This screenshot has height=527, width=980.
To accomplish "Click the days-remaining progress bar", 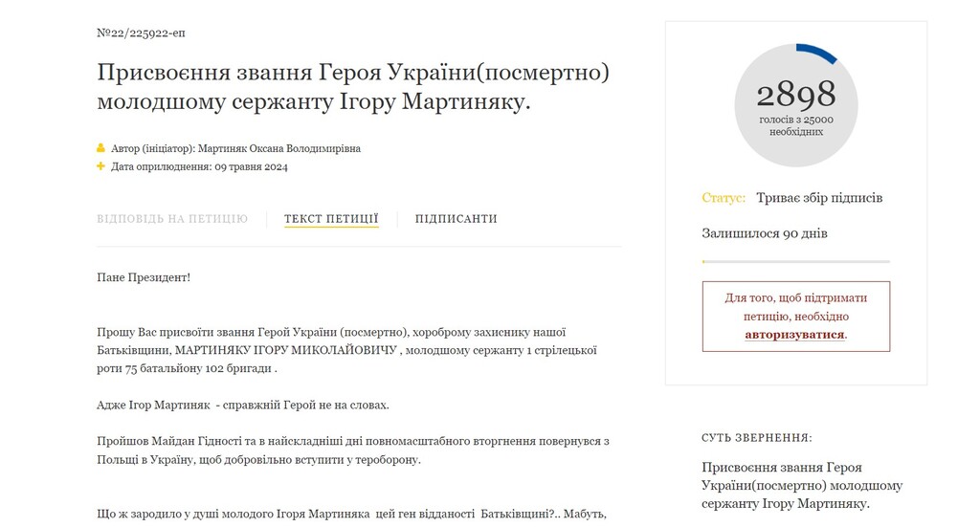I will pos(795,262).
